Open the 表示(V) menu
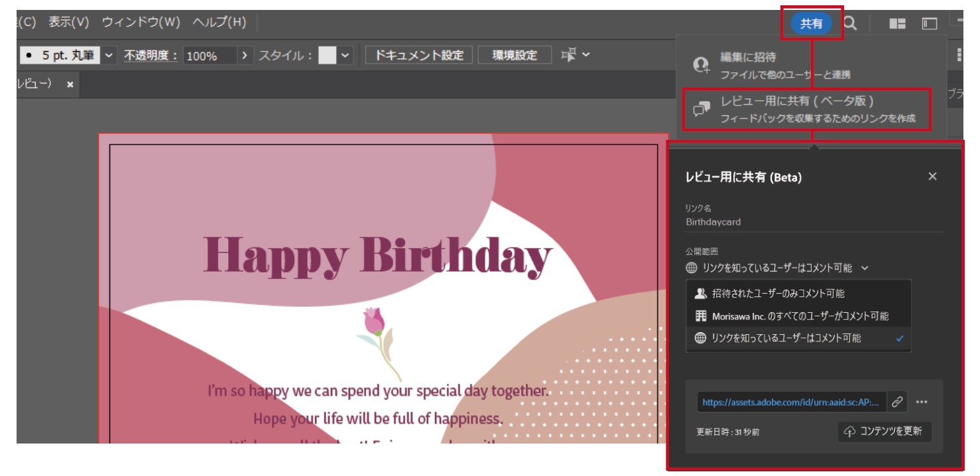 [x=68, y=23]
